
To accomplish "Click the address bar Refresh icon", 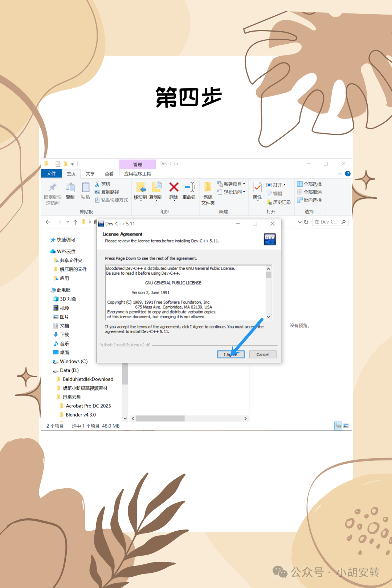I will click(x=306, y=222).
